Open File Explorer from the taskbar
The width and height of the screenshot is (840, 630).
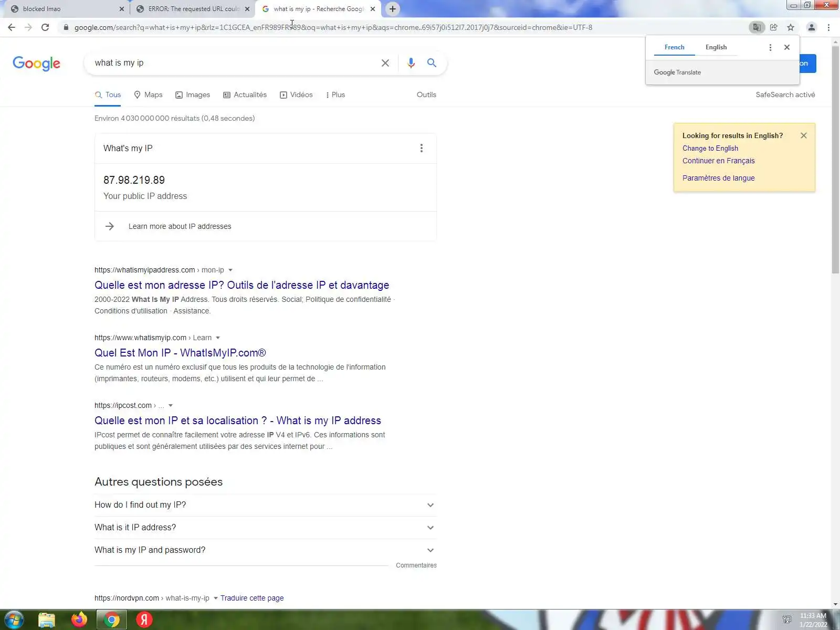[x=46, y=620]
